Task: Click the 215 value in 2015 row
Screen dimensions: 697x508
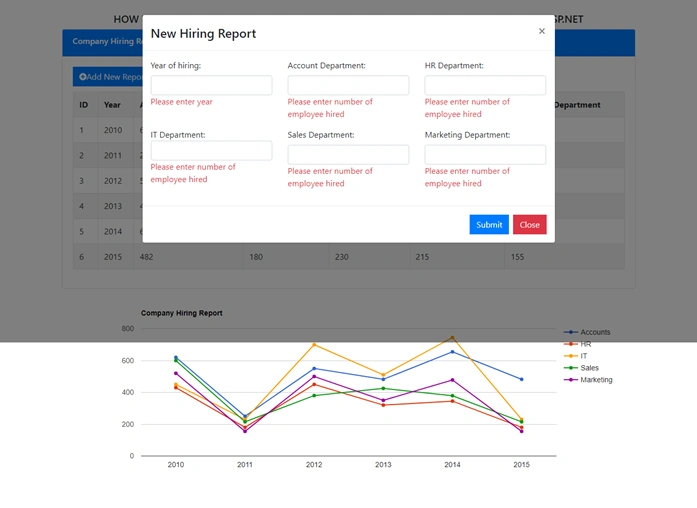Action: point(422,257)
